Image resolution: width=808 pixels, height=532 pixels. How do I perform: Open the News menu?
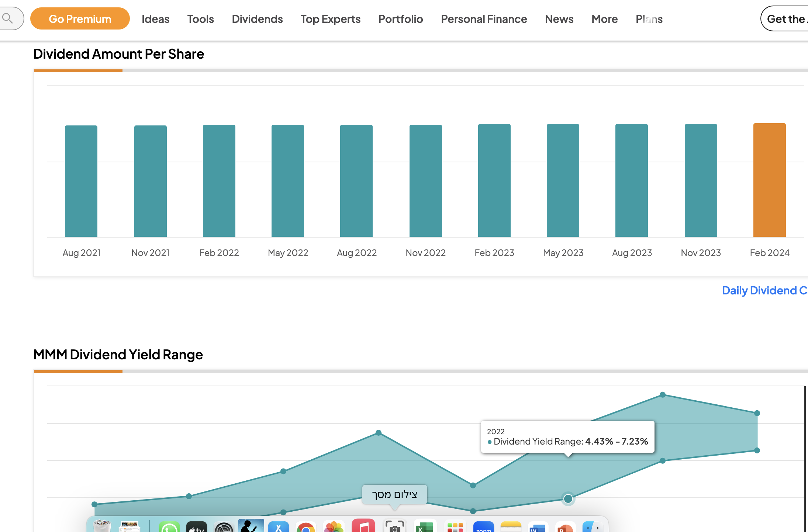tap(559, 19)
